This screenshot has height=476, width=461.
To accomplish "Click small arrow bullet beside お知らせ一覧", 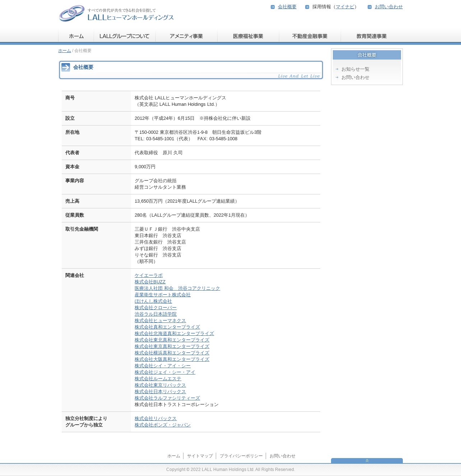I will (x=337, y=69).
